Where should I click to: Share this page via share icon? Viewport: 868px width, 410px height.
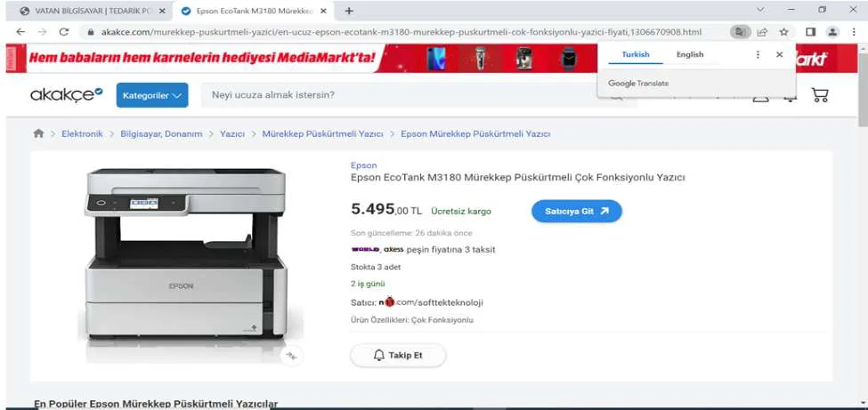tap(762, 32)
